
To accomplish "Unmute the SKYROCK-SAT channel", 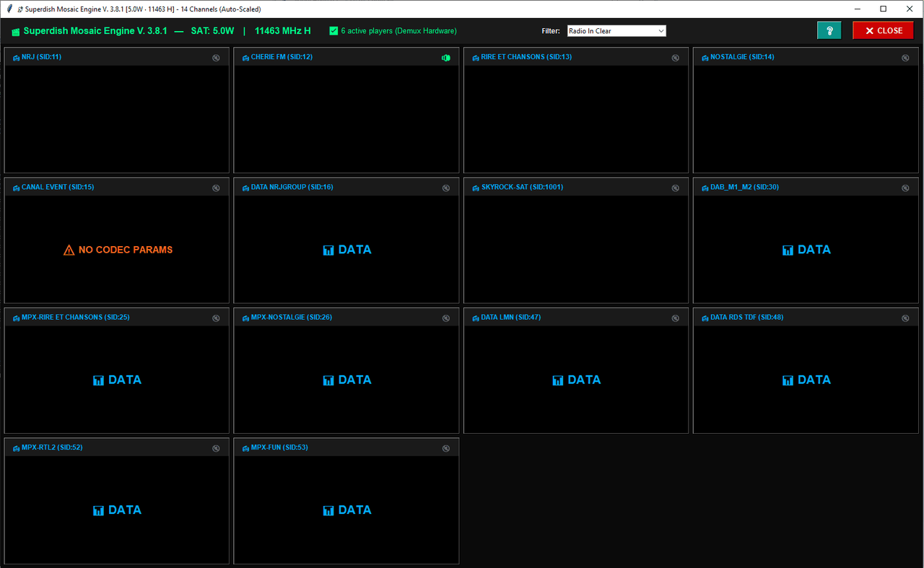I will pos(676,188).
